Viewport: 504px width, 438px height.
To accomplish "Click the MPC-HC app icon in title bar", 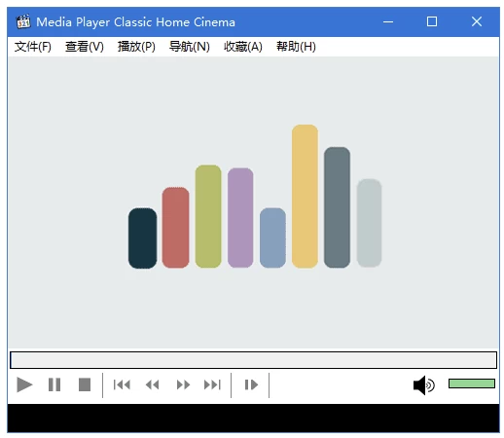I will (x=23, y=21).
